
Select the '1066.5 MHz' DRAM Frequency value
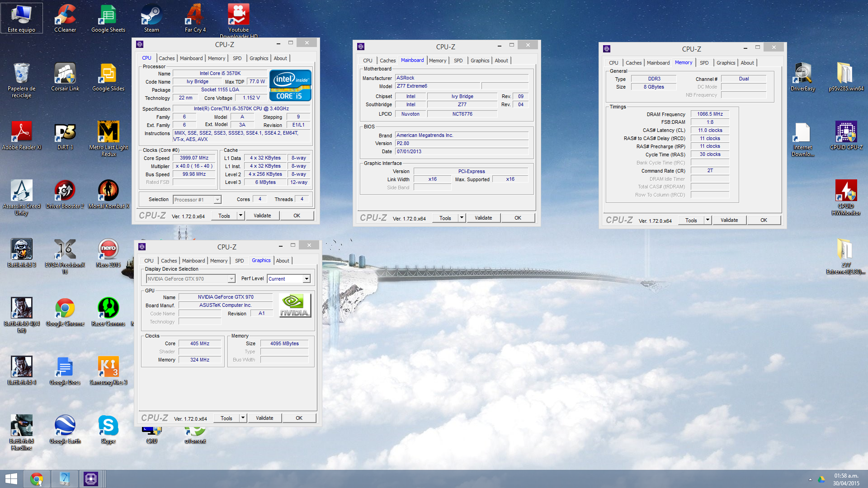pos(710,114)
